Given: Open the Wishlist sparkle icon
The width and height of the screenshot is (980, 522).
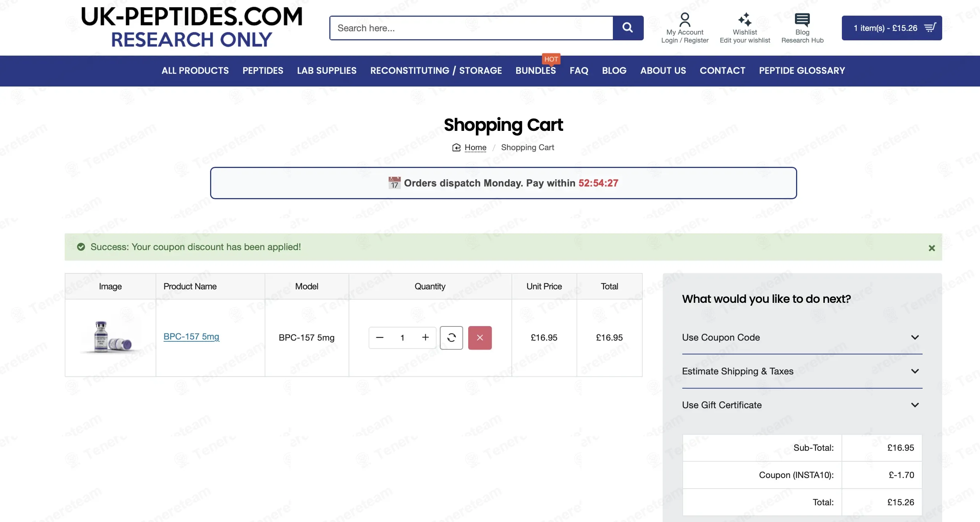Looking at the screenshot, I should tap(744, 19).
